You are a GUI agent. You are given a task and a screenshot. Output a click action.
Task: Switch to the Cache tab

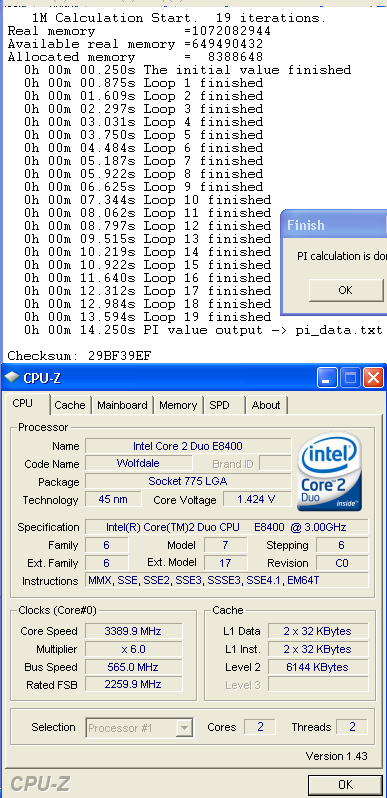70,405
